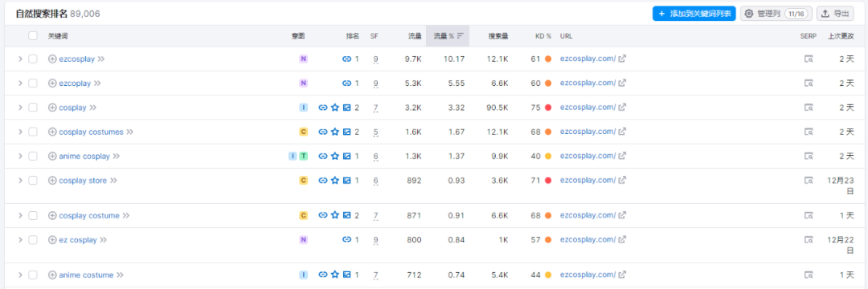Open SERP snapshot for ezcoplay row
This screenshot has width=868, height=289.
[809, 83]
